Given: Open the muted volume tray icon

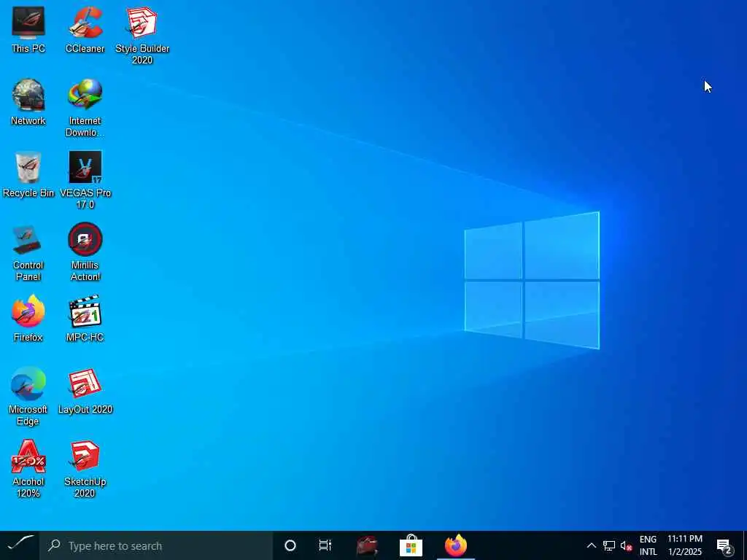Looking at the screenshot, I should coord(626,545).
